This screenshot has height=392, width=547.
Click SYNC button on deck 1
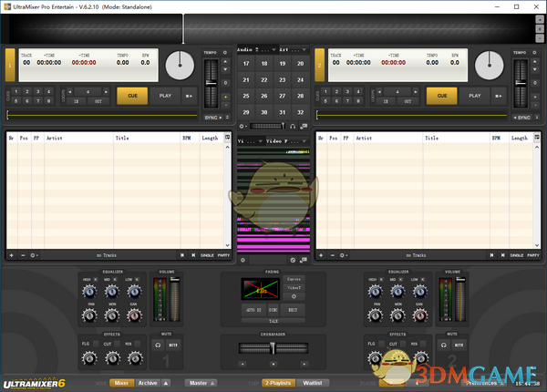(x=212, y=118)
